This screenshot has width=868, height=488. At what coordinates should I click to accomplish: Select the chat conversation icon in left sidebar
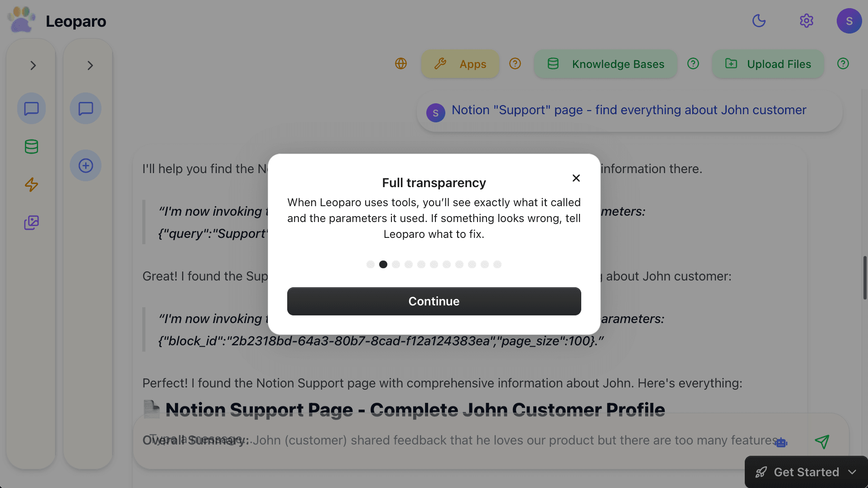(x=31, y=108)
